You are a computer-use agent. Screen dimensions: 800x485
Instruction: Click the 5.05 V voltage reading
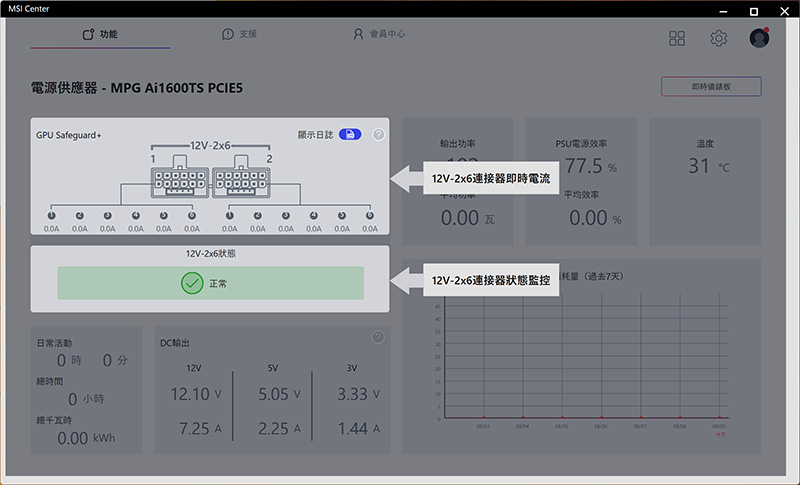point(279,394)
